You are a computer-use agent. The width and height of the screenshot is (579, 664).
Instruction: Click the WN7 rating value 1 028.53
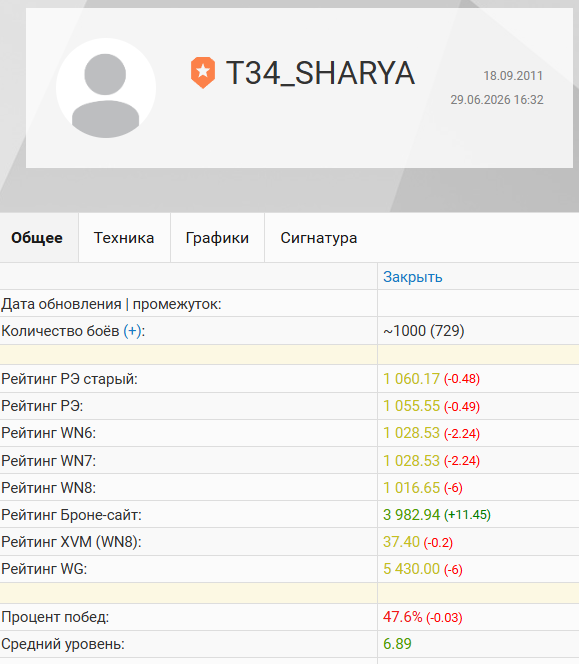[411, 460]
